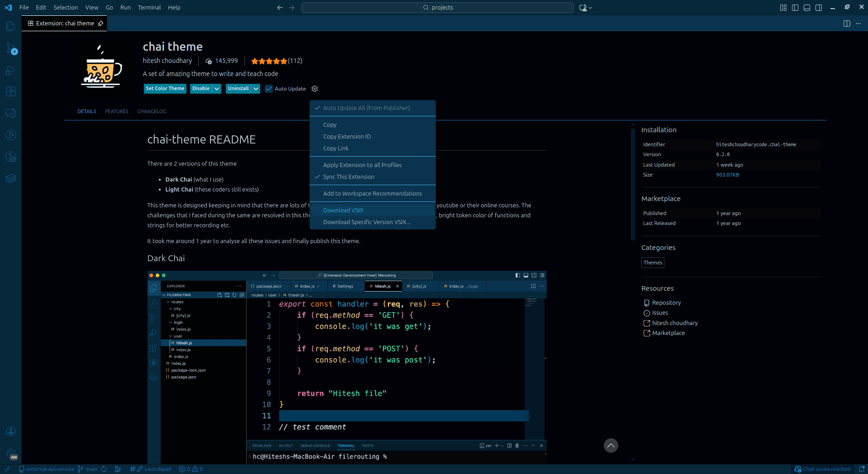Click the sidebar vertical scrollbar
The width and height of the screenshot is (868, 474).
633,185
